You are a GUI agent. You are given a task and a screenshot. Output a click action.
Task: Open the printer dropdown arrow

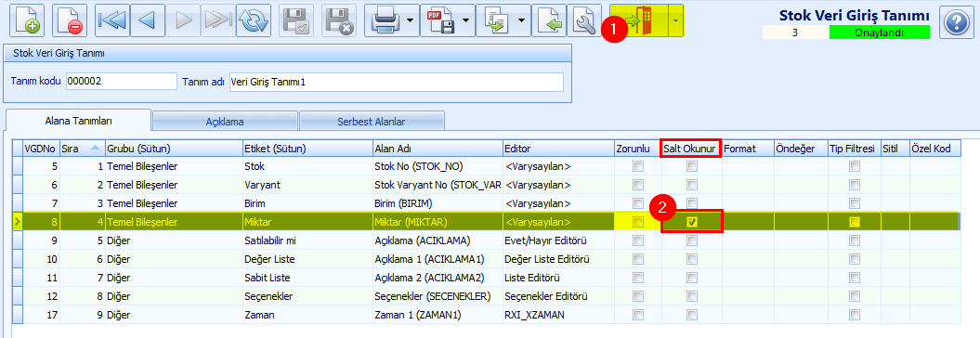pos(410,20)
